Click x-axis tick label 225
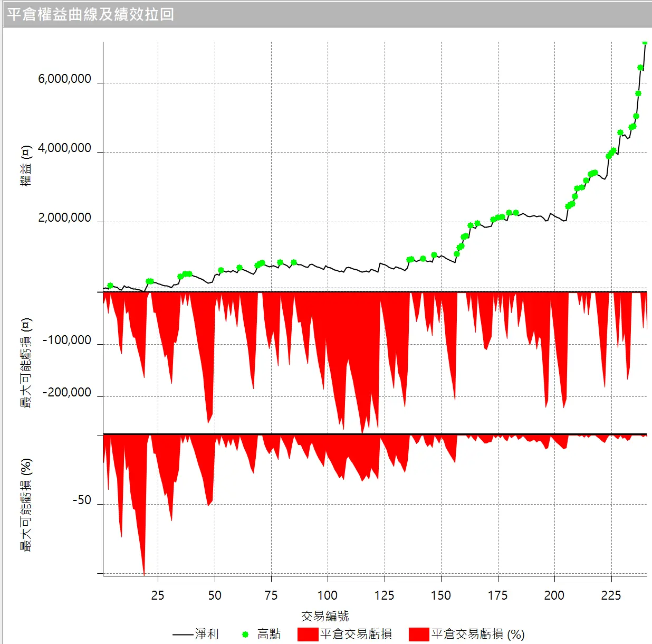 [x=611, y=595]
